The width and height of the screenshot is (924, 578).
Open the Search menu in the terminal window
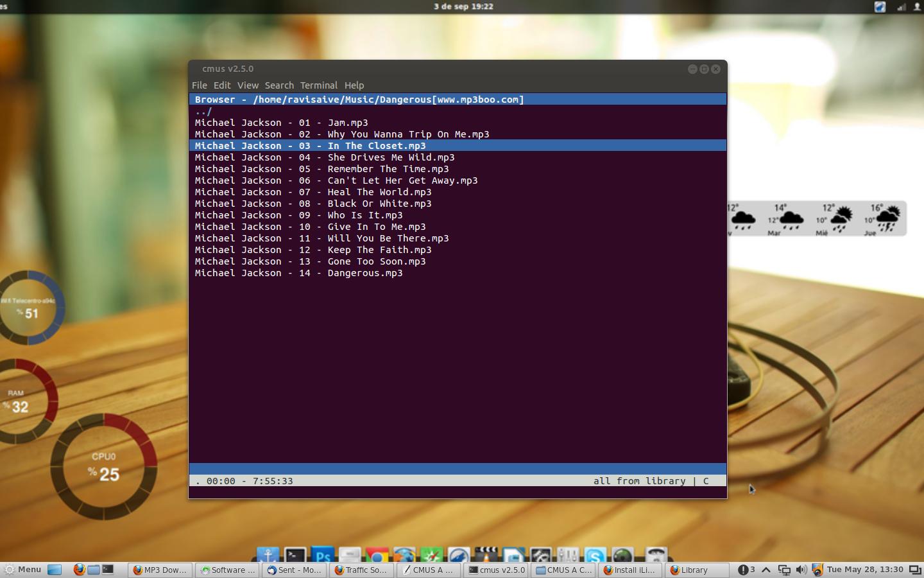click(x=279, y=85)
